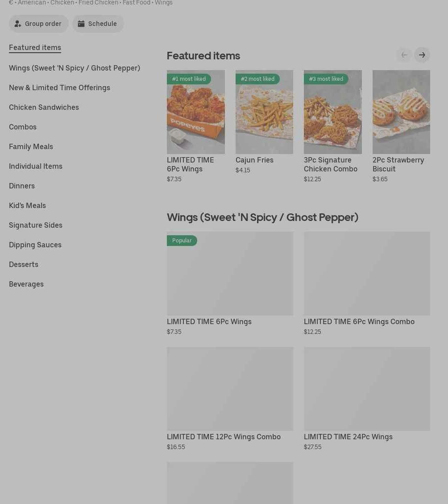Open New & Limited Time Offerings
Image resolution: width=448 pixels, height=504 pixels.
(x=59, y=87)
